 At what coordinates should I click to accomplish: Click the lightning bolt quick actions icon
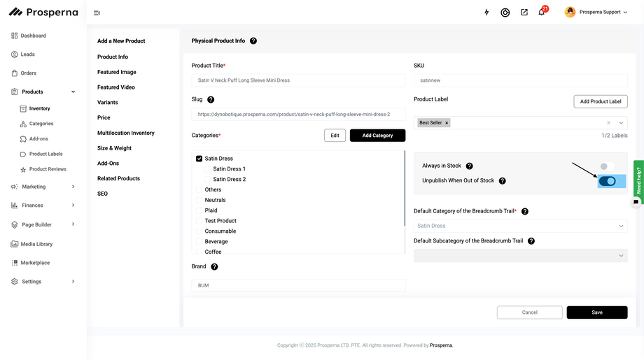pyautogui.click(x=487, y=13)
